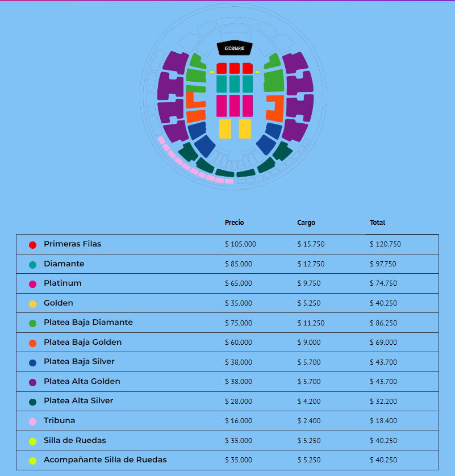Click the orange Platea Baja Golden dot
The image size is (455, 476).
[32, 343]
